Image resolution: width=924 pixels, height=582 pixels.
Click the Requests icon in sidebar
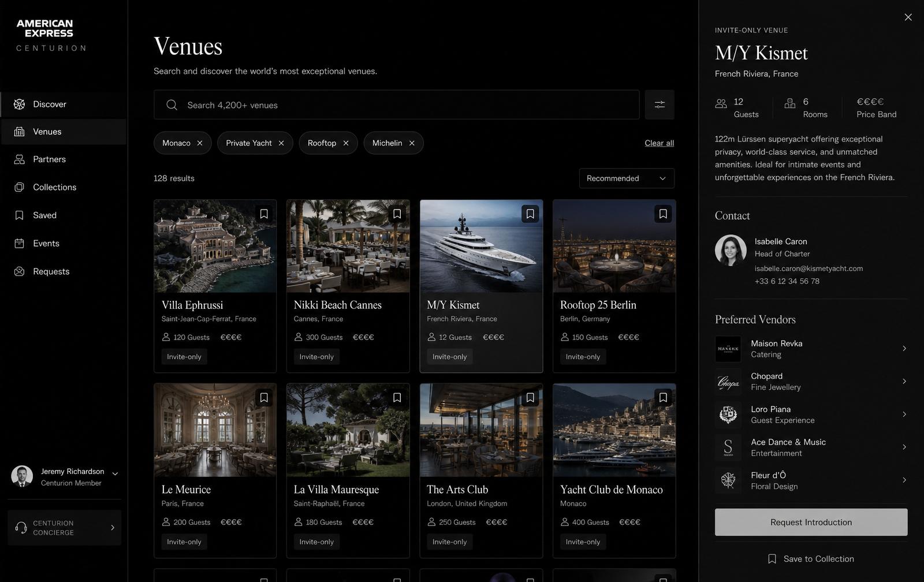[19, 271]
